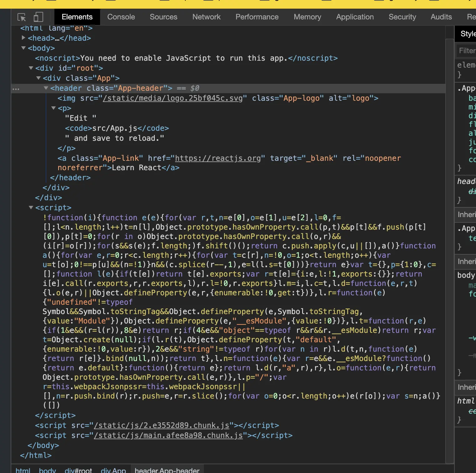Switch to the Security tab
476x473 pixels.
pyautogui.click(x=403, y=17)
